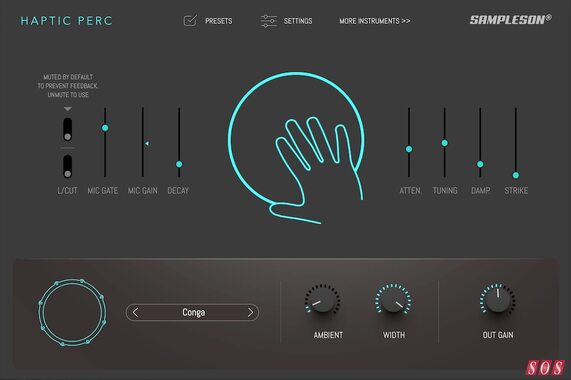
Task: Click the Settings sliders icon
Action: 269,21
